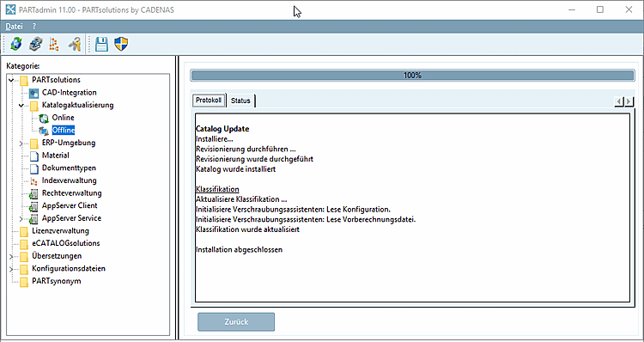Click the 100% progress bar
This screenshot has width=644, height=342.
click(x=412, y=76)
